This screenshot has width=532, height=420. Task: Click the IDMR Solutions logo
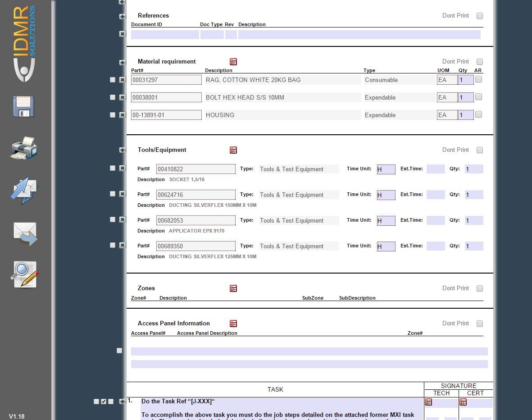(24, 43)
